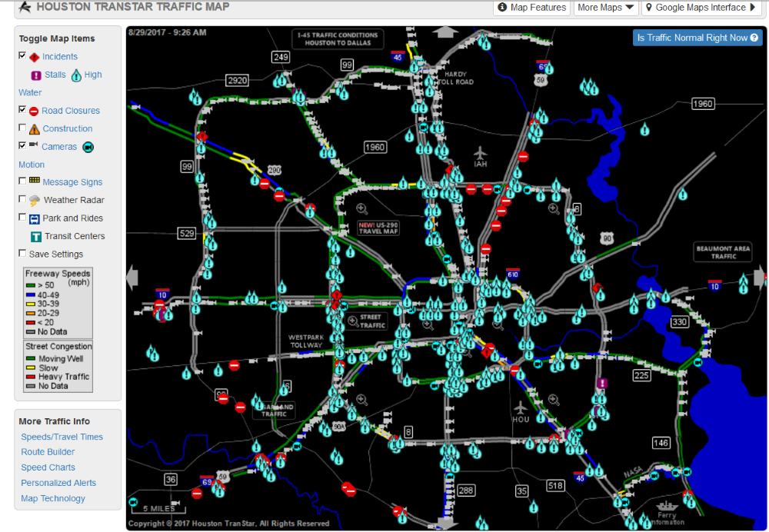This screenshot has height=532, width=769.
Task: Toggle the Incidents checkbox
Action: point(22,55)
